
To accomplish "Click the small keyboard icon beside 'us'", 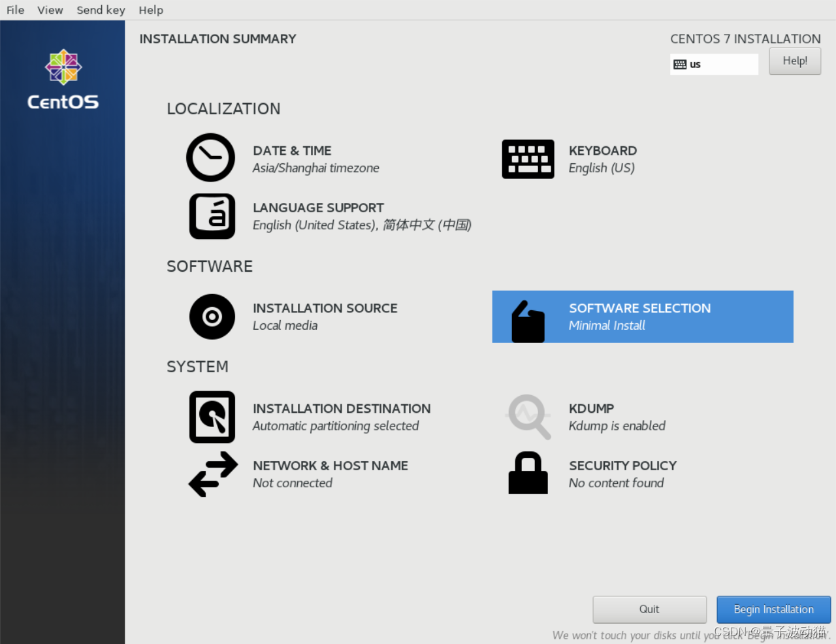I will pos(680,65).
